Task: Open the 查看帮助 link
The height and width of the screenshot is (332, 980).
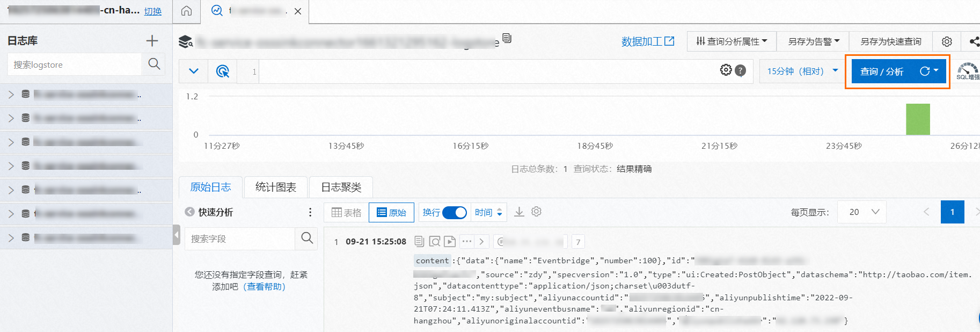Action: pyautogui.click(x=265, y=286)
